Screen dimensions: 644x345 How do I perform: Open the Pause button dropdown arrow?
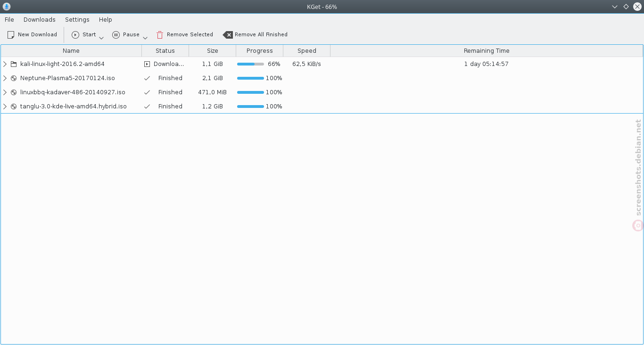coord(145,38)
